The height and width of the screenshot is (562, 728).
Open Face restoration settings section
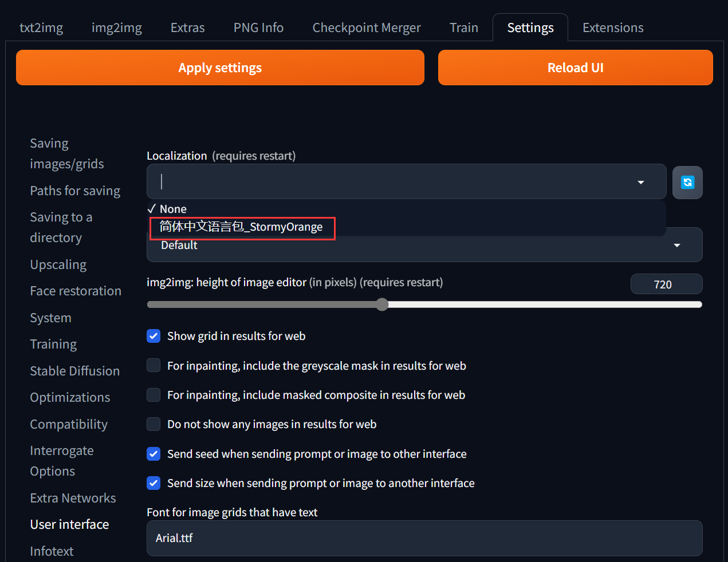(76, 291)
